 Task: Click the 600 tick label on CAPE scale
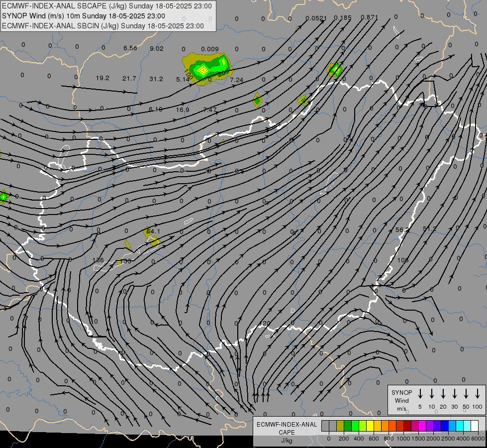tap(374, 439)
